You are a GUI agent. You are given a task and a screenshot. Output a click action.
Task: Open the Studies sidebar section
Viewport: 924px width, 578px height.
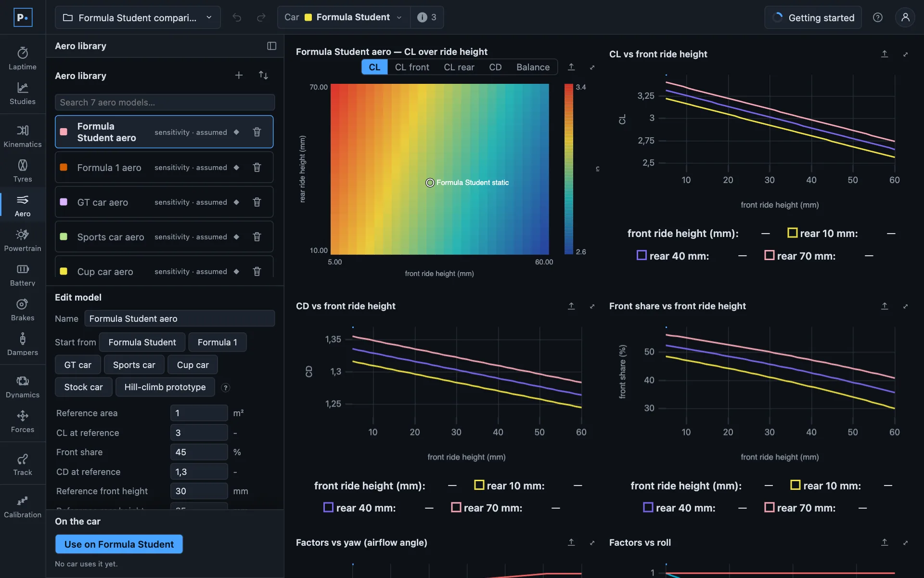point(23,93)
